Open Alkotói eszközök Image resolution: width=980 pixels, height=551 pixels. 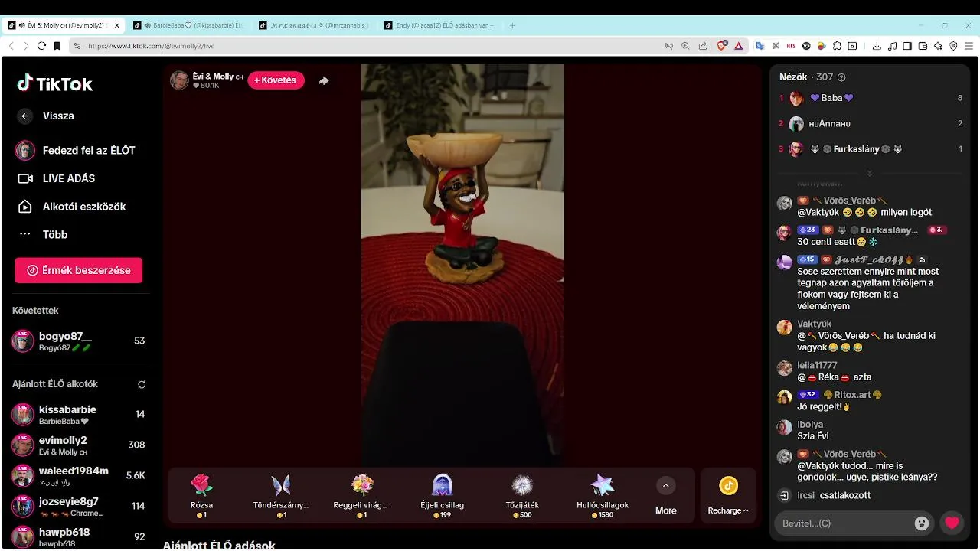click(72, 207)
